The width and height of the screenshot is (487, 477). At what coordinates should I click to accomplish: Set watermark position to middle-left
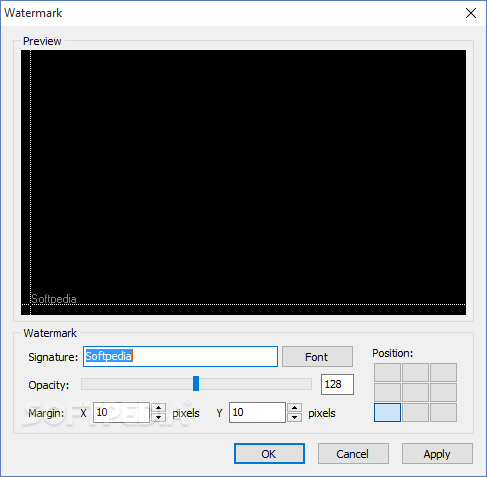[x=387, y=392]
